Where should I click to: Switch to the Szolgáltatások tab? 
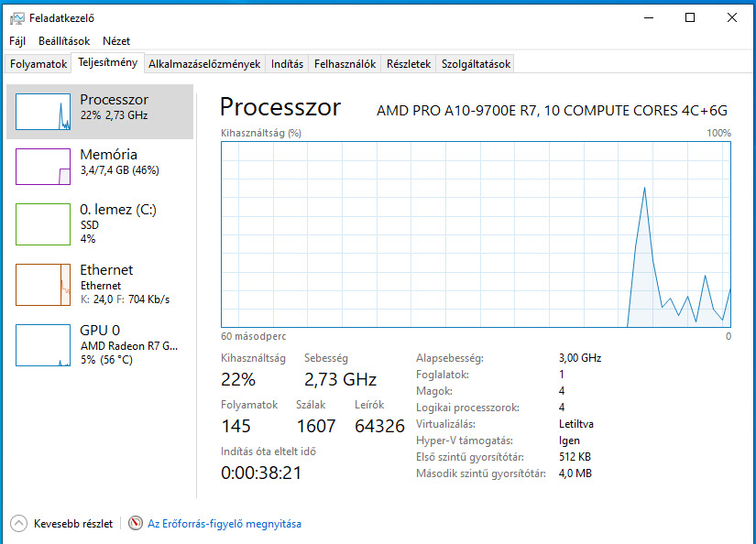(476, 64)
